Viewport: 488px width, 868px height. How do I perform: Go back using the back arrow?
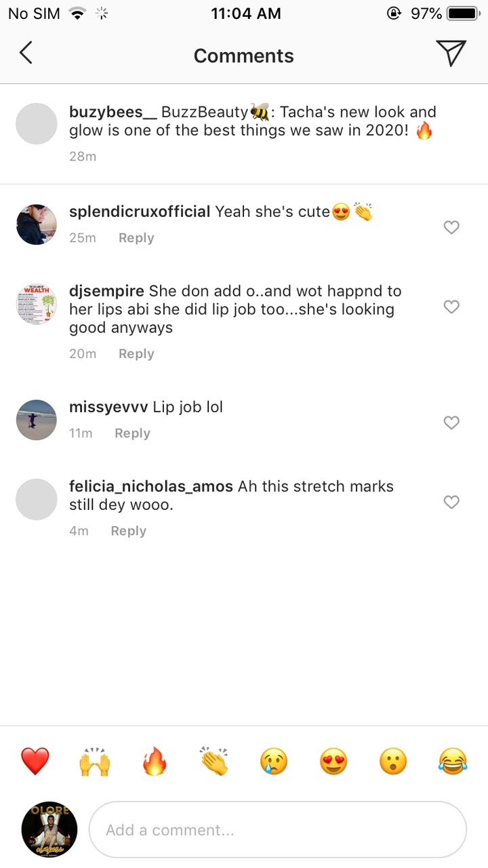26,53
